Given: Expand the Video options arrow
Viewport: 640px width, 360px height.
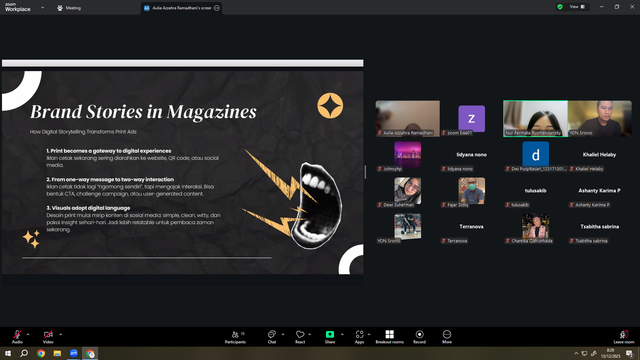Looking at the screenshot, I should pos(60,334).
